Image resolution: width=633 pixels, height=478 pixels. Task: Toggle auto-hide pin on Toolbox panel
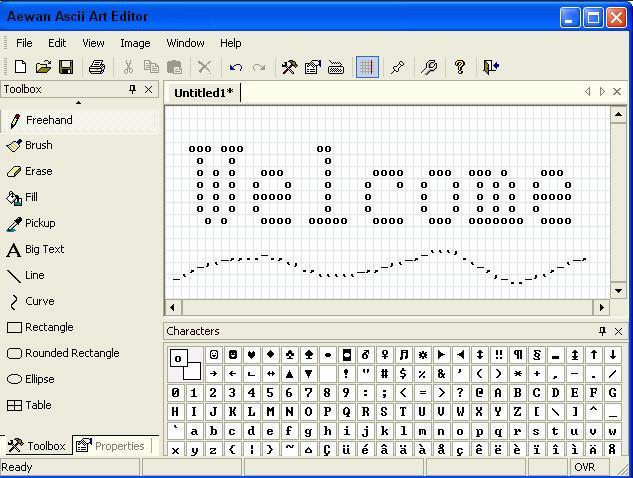tap(132, 89)
